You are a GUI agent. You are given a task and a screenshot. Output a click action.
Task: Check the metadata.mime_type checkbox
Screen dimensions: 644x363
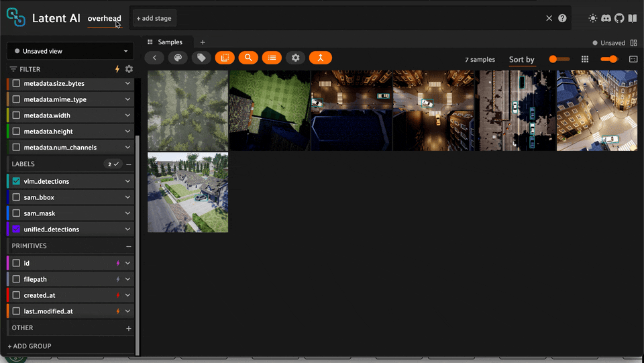click(16, 99)
